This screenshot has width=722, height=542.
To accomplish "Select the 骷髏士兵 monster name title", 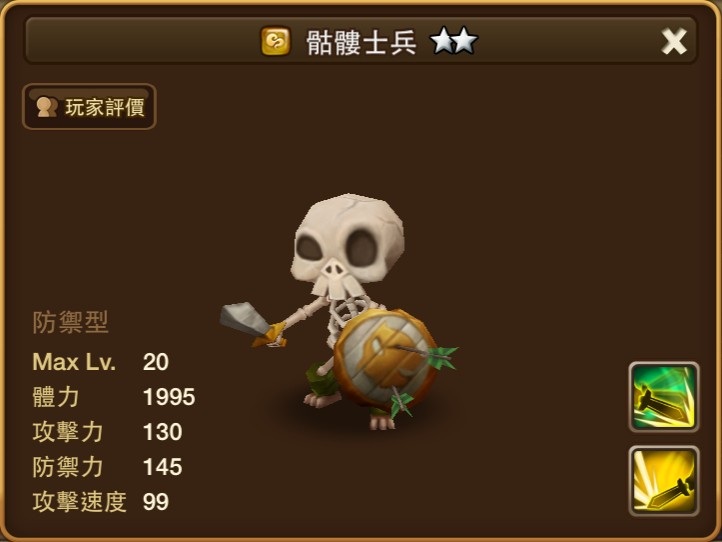I will pos(361,42).
